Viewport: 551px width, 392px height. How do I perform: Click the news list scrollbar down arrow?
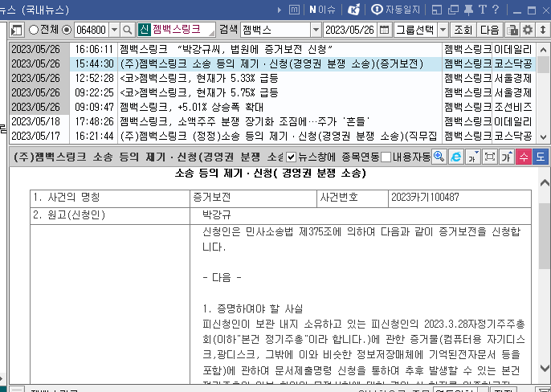coord(543,137)
